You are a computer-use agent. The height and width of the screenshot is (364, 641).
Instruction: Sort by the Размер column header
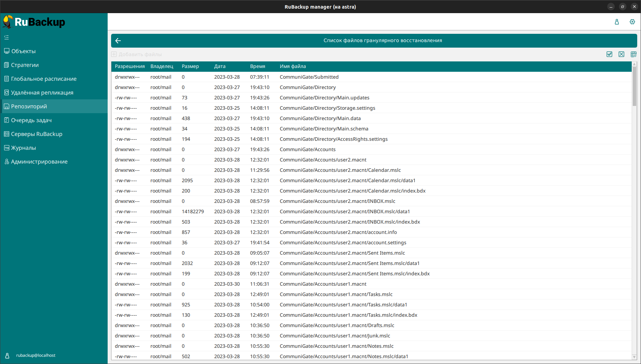click(x=190, y=66)
